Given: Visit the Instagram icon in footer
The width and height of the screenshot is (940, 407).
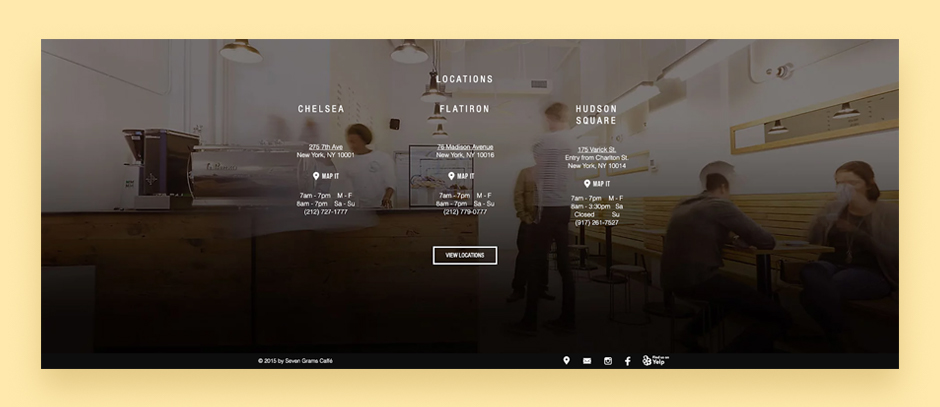Looking at the screenshot, I should pyautogui.click(x=607, y=361).
